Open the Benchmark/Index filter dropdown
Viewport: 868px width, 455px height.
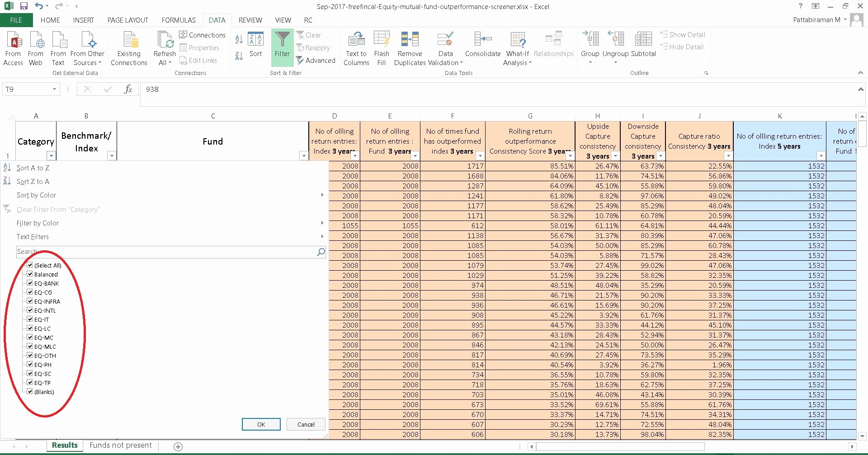pos(112,156)
